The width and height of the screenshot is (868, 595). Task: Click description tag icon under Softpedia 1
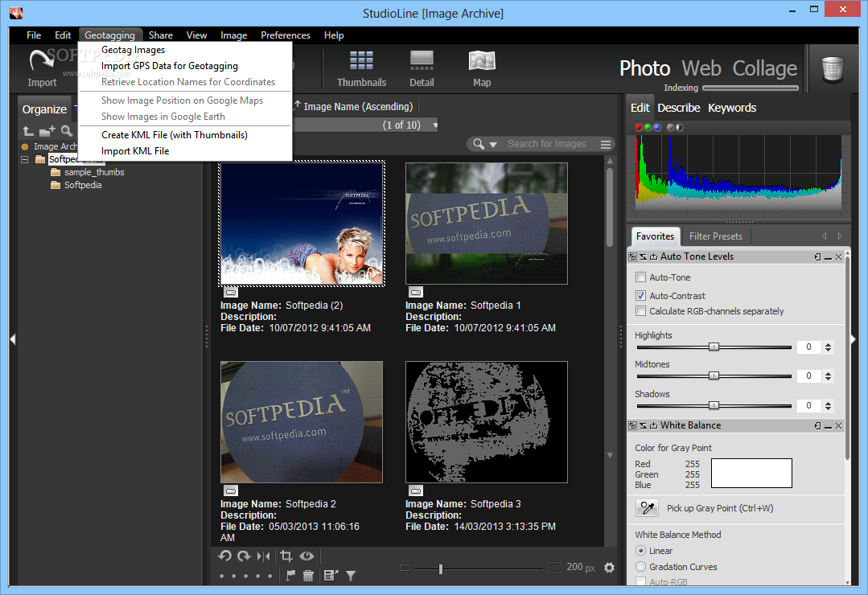point(416,292)
